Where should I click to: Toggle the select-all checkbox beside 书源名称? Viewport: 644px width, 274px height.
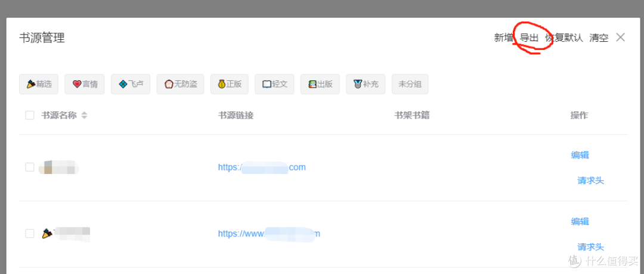point(30,116)
